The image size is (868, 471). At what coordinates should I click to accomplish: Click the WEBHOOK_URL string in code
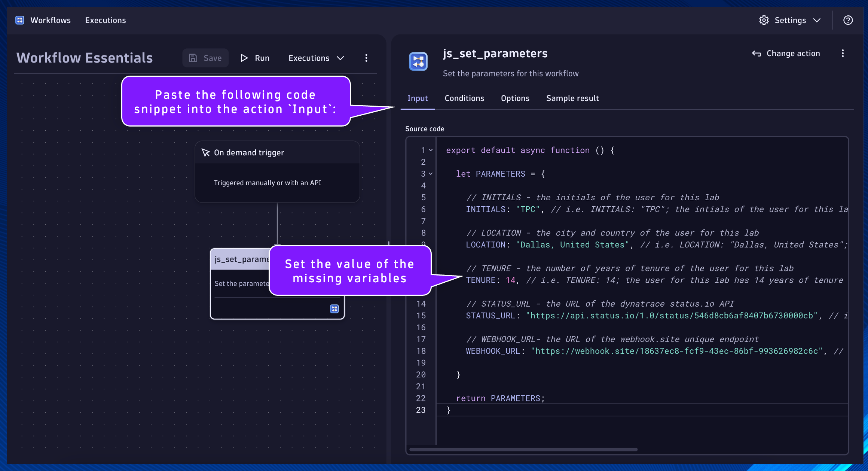pos(676,351)
